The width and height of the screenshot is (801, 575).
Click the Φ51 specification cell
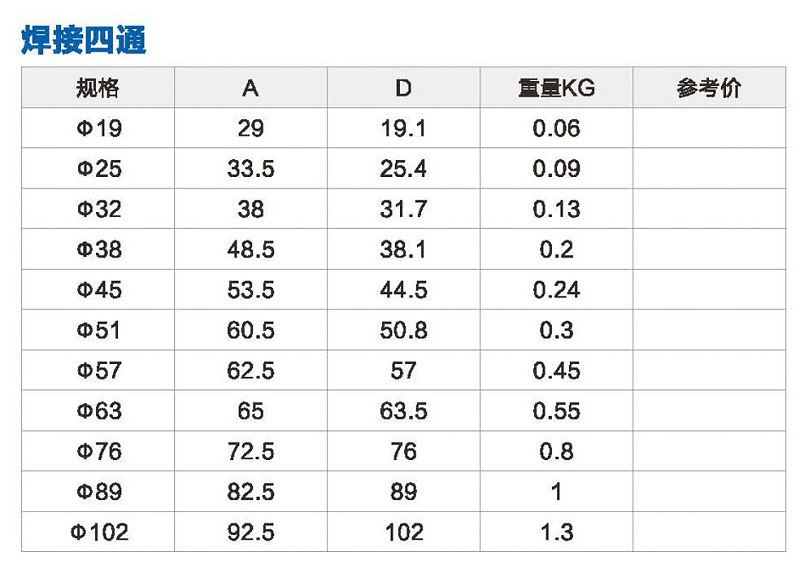98,329
